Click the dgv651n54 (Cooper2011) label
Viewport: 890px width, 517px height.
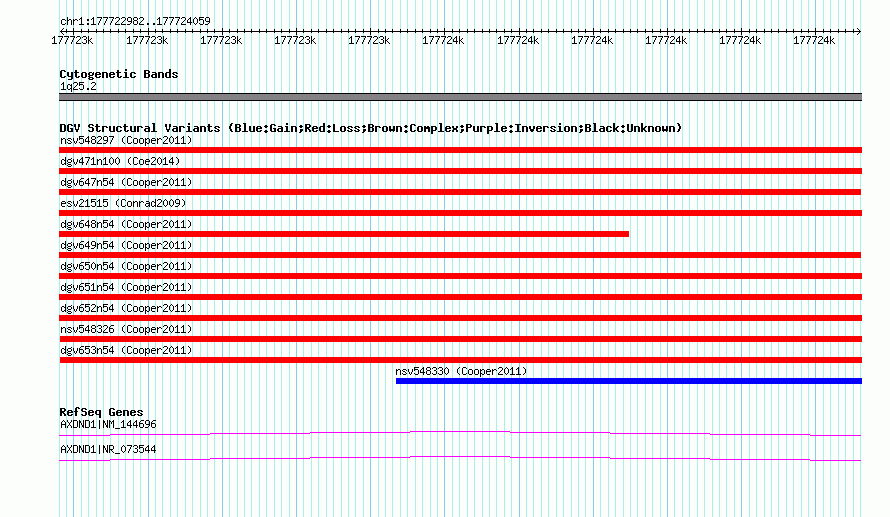[x=126, y=287]
